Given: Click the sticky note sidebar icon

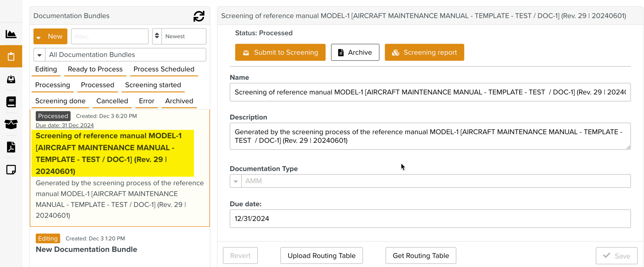Looking at the screenshot, I should pyautogui.click(x=11, y=170).
